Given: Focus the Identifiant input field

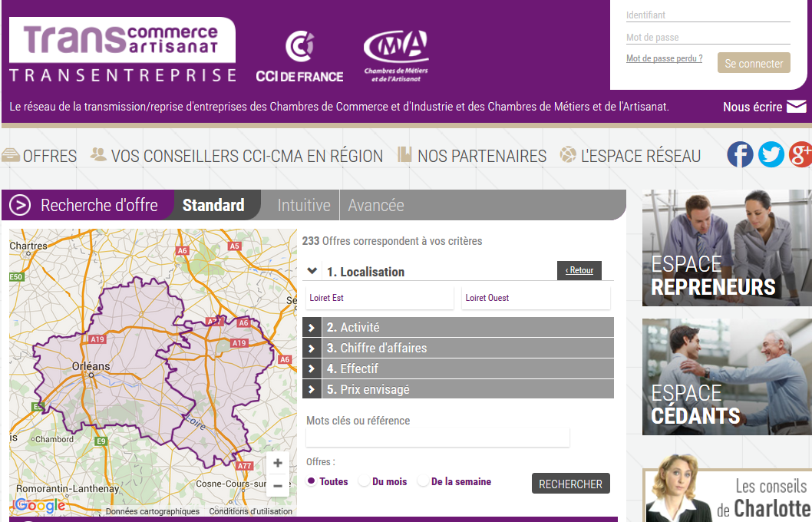Looking at the screenshot, I should [x=708, y=15].
